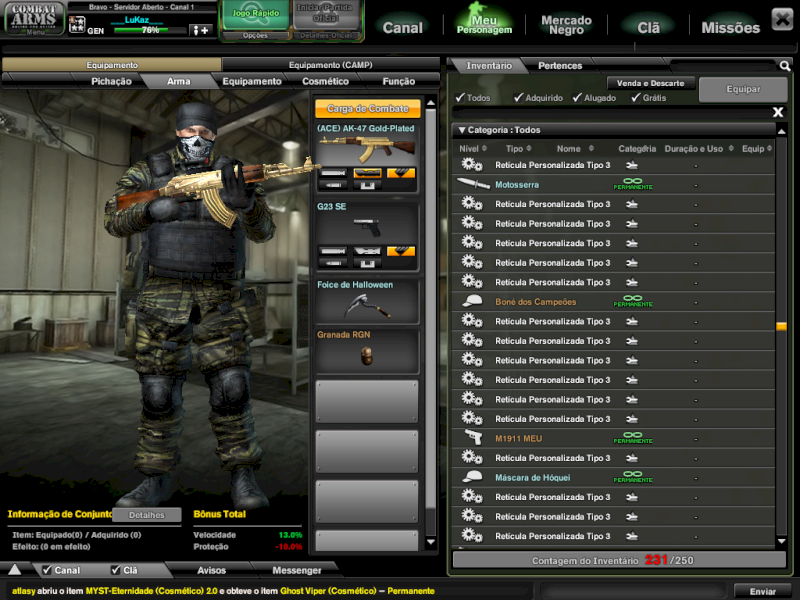Click the Venda e Descarte button

pos(650,83)
